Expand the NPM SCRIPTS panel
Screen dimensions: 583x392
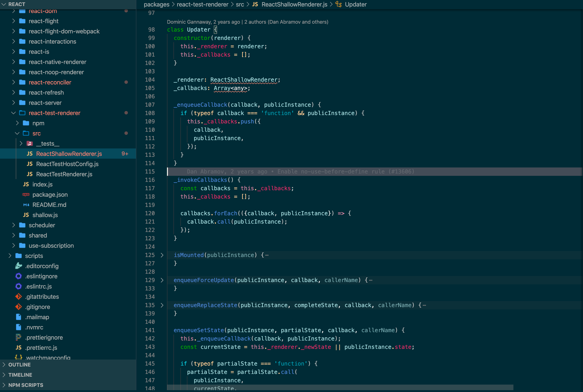(4, 385)
